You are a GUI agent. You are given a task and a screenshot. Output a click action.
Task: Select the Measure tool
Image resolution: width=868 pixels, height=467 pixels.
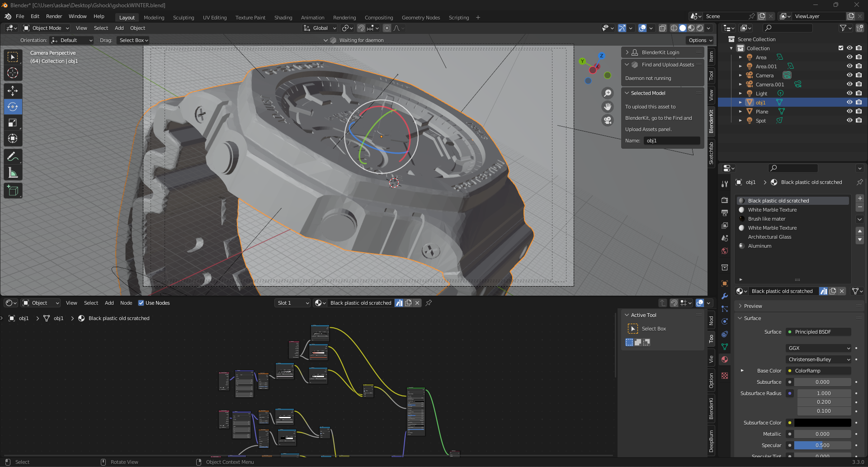[x=13, y=173]
